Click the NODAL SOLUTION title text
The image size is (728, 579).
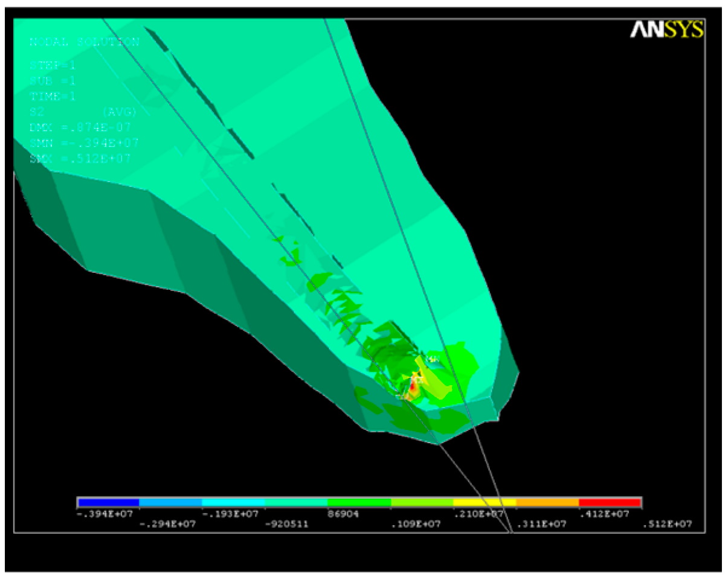click(x=84, y=42)
